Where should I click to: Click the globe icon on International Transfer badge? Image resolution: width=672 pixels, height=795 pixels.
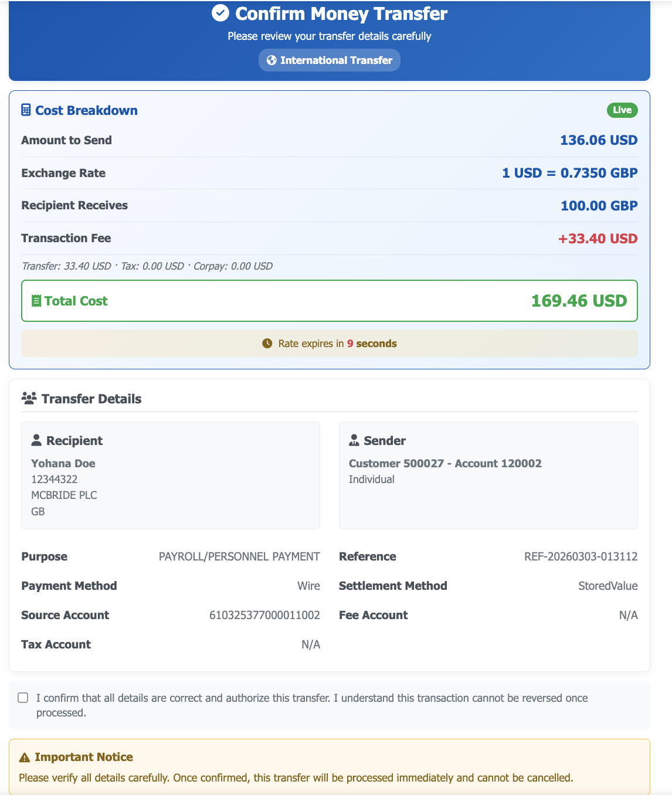271,60
